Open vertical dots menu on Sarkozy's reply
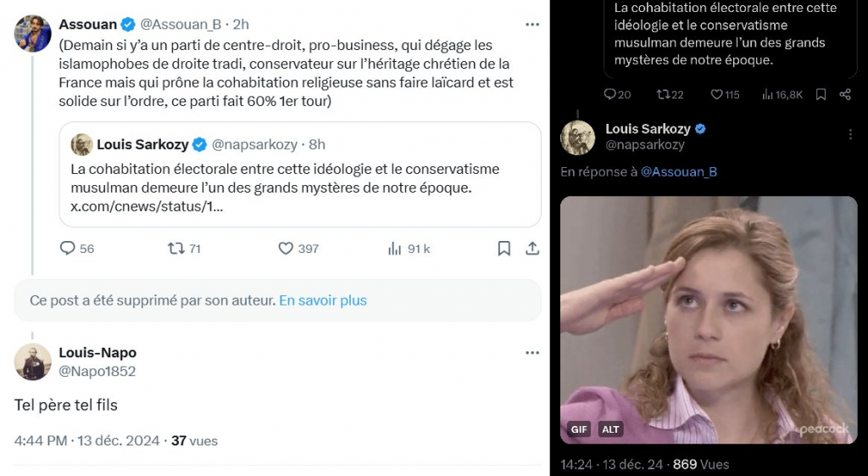 [x=851, y=134]
